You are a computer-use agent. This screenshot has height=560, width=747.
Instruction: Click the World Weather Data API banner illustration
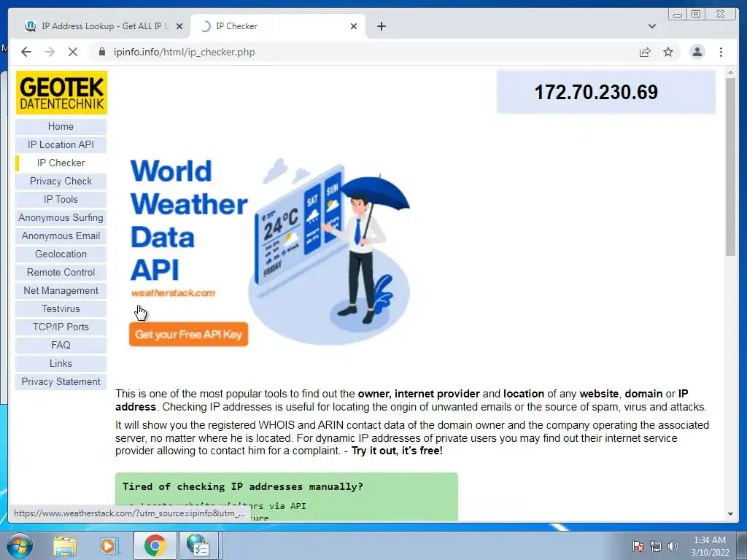click(x=329, y=252)
